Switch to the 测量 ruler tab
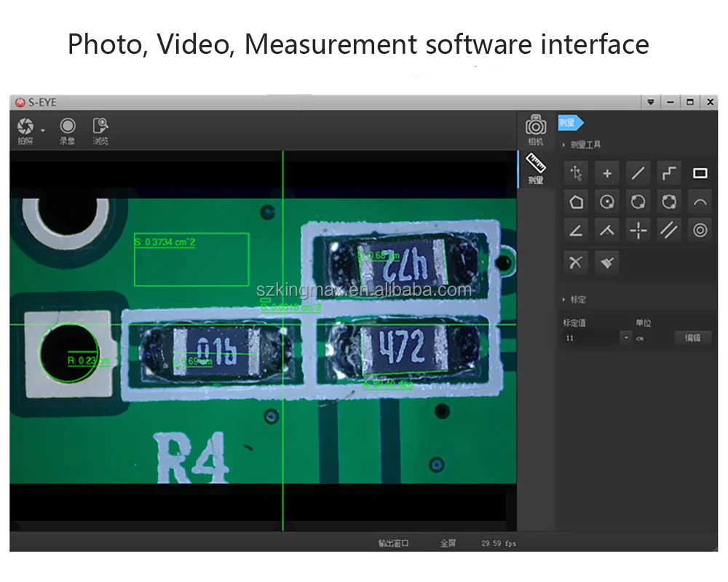 click(x=536, y=168)
